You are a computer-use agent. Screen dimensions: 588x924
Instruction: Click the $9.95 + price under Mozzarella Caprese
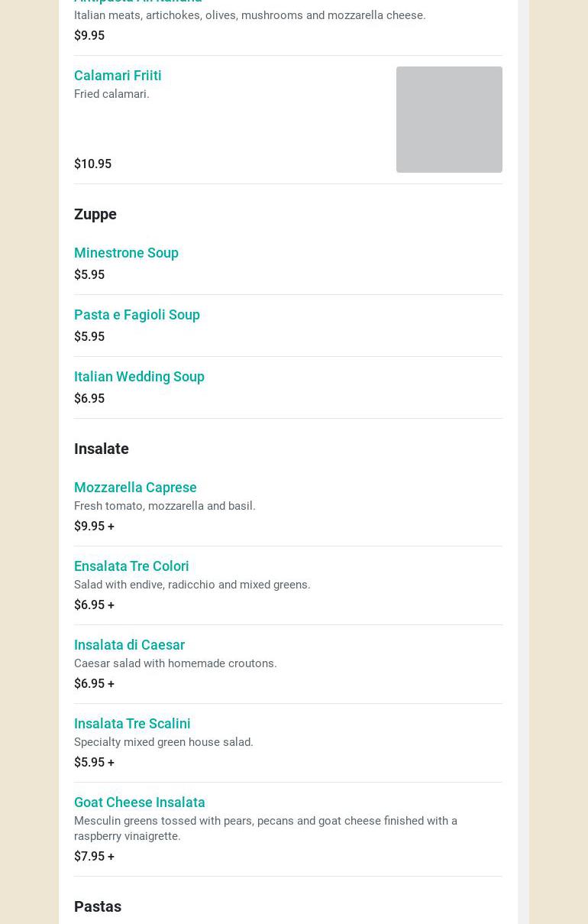click(94, 527)
